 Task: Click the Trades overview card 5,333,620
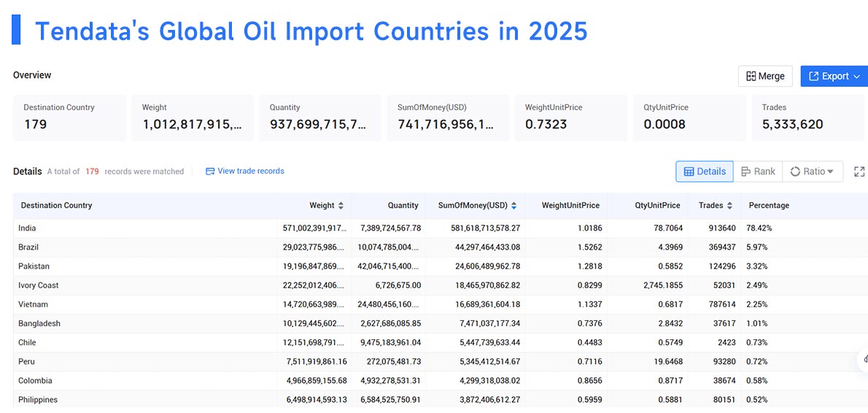807,117
